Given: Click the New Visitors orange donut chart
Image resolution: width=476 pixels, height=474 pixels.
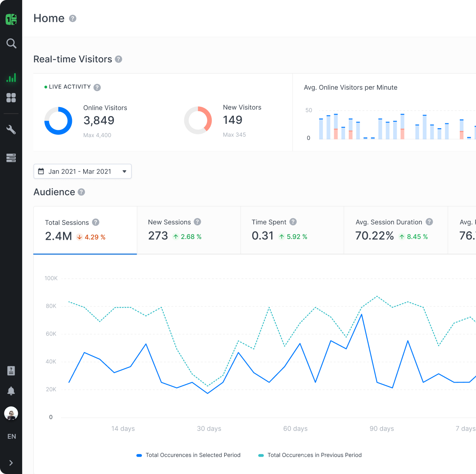Looking at the screenshot, I should click(x=198, y=121).
